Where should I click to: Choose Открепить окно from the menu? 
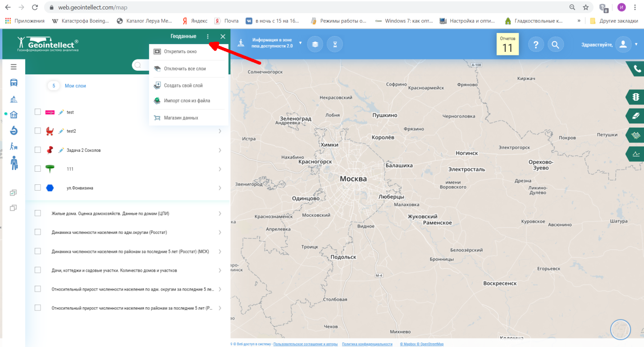click(189, 51)
